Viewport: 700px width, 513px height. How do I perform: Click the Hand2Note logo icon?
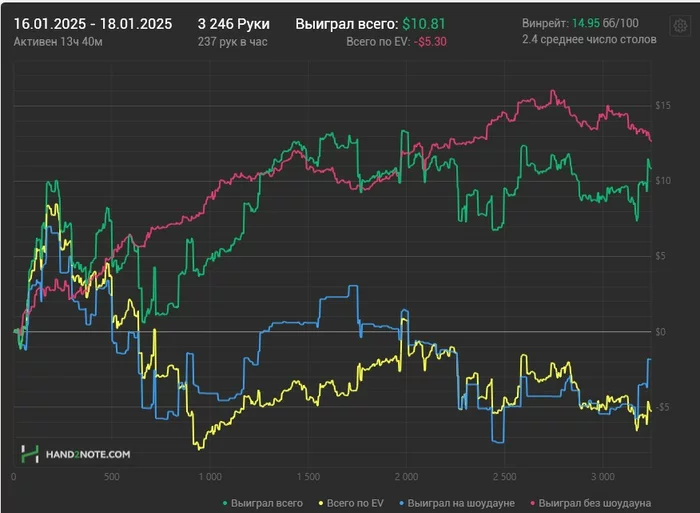[30, 454]
